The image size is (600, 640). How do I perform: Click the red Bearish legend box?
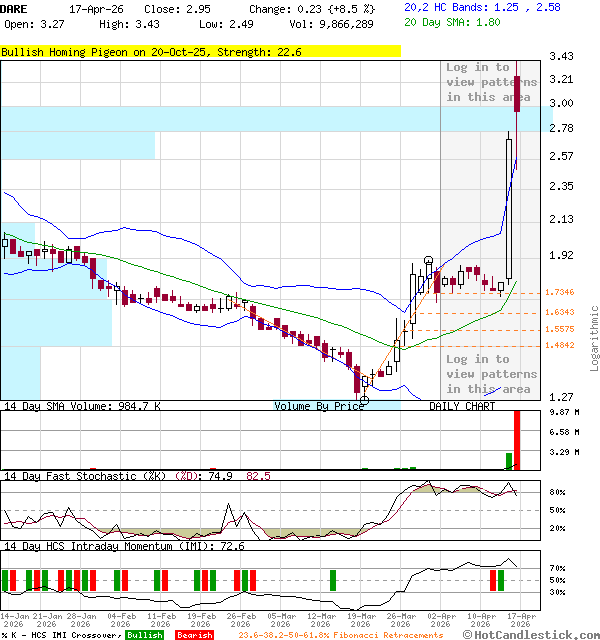point(194,635)
